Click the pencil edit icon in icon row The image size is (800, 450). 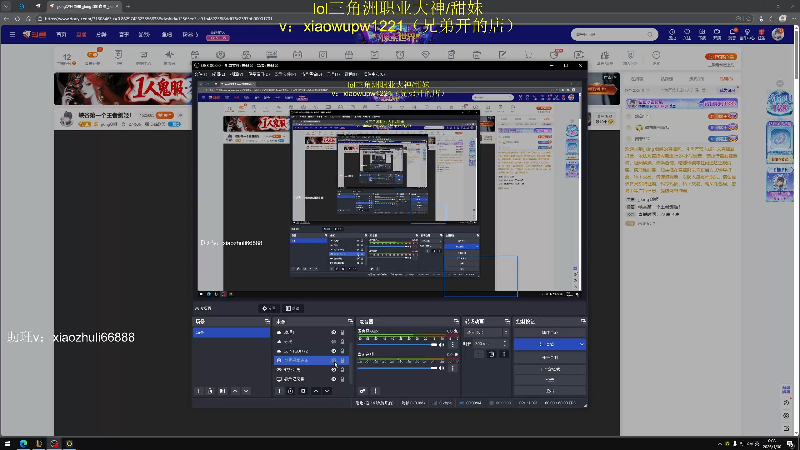click(x=503, y=55)
